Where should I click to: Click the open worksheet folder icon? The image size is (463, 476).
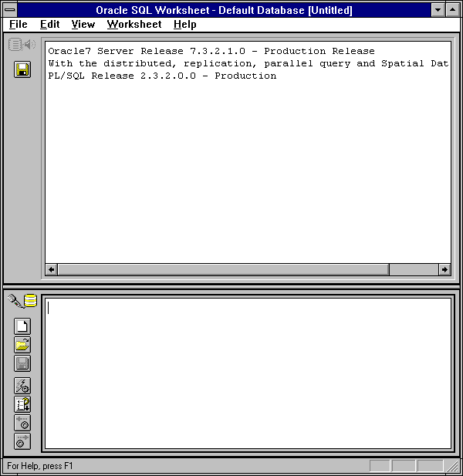point(22,345)
